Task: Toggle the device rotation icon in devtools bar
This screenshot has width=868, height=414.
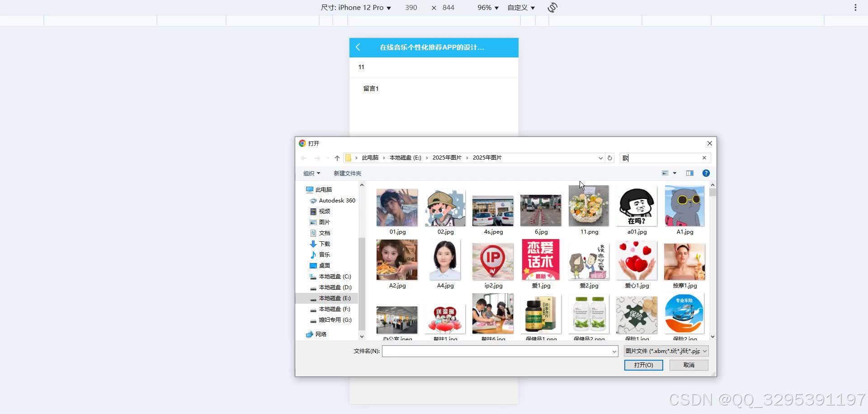Action: tap(552, 7)
